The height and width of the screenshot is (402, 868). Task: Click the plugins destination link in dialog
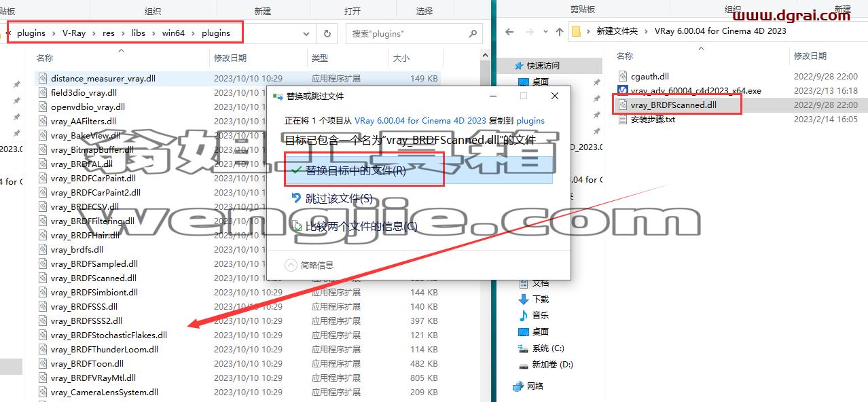click(530, 120)
